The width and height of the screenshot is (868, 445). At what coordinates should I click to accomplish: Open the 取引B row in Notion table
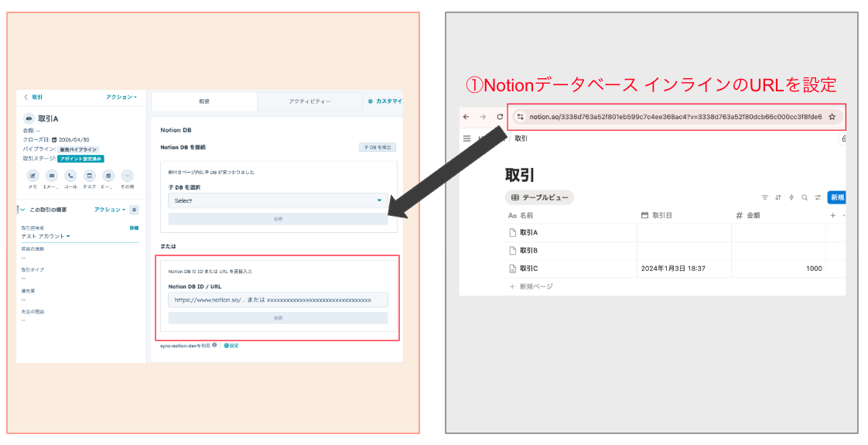(x=528, y=251)
